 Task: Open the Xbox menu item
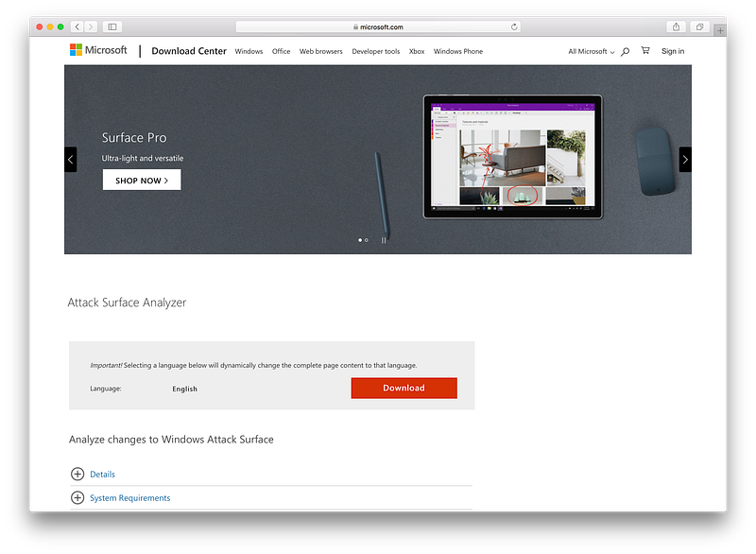[x=417, y=51]
